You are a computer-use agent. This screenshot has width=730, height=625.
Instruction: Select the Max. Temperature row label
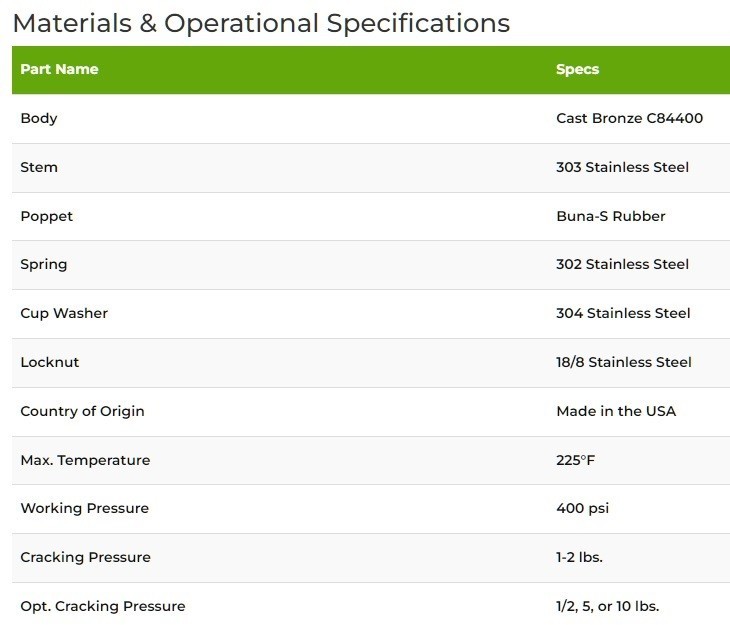point(85,460)
